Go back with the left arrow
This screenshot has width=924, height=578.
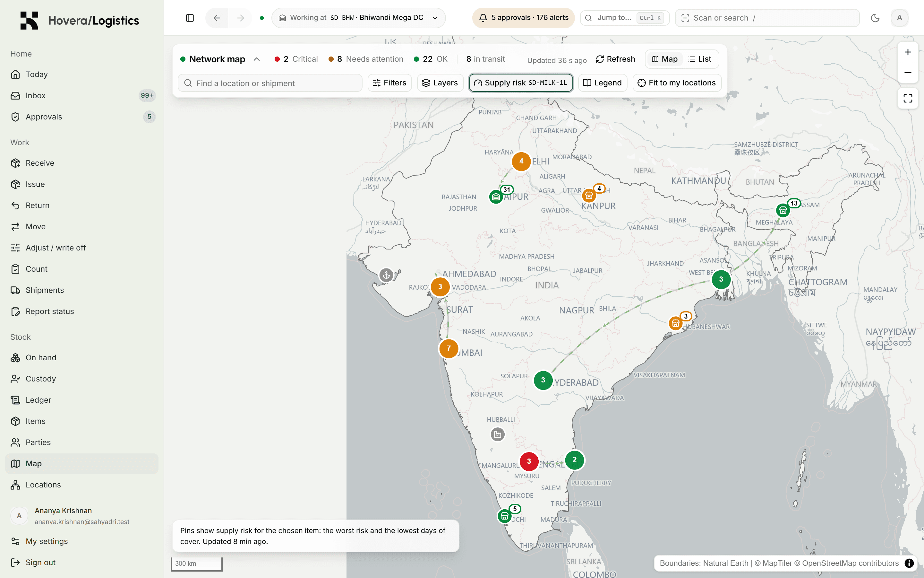coord(217,18)
